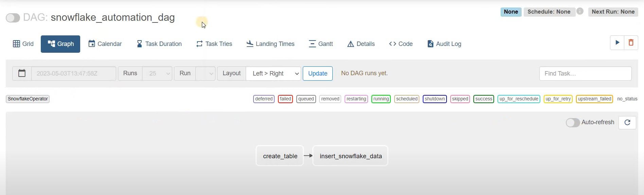Open the Details tab
644x195 pixels.
tap(361, 44)
